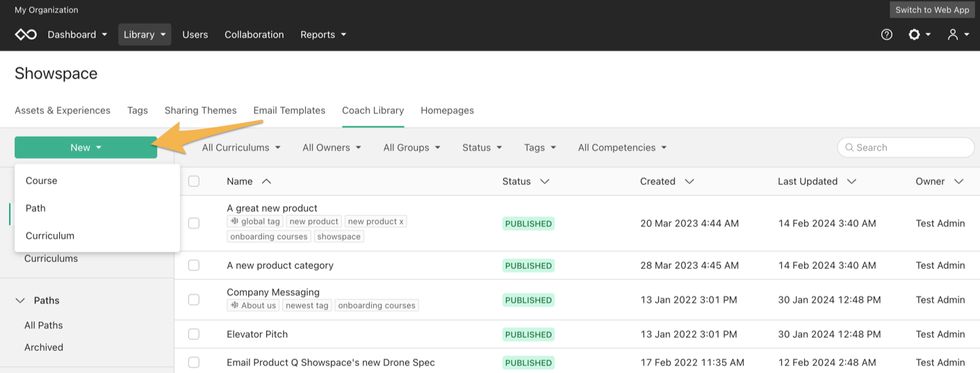Click 12 Feb 2024 2:48 AM updated date
The width and height of the screenshot is (980, 373).
(827, 363)
